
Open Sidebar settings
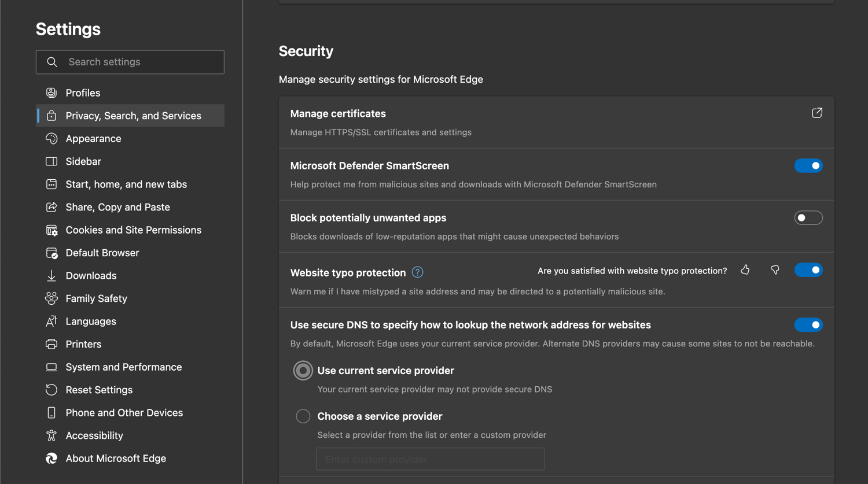130,161
